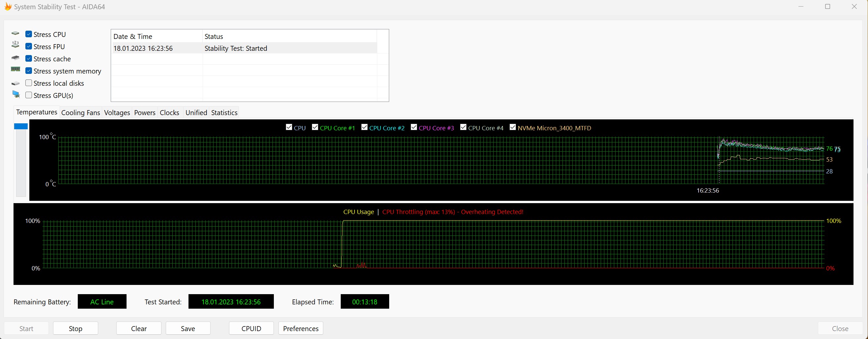Open the Statistics tab
This screenshot has width=868, height=339.
[224, 113]
